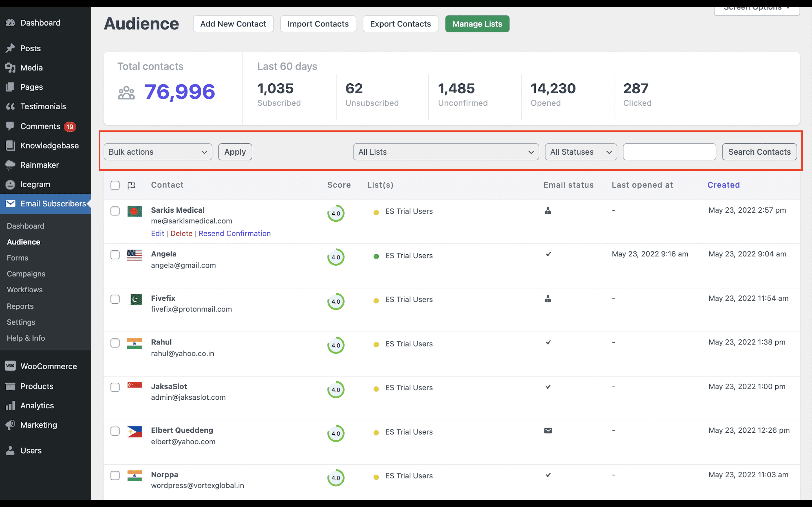Toggle checkbox for Sarkis Medical contact
Viewport: 812px width, 507px height.
(x=114, y=211)
